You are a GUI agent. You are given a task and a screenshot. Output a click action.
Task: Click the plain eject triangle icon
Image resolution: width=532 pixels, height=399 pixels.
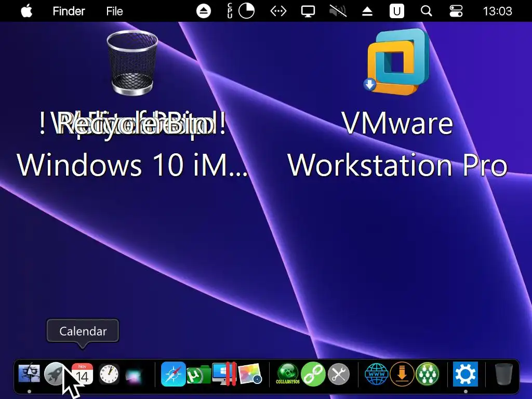[x=367, y=11]
